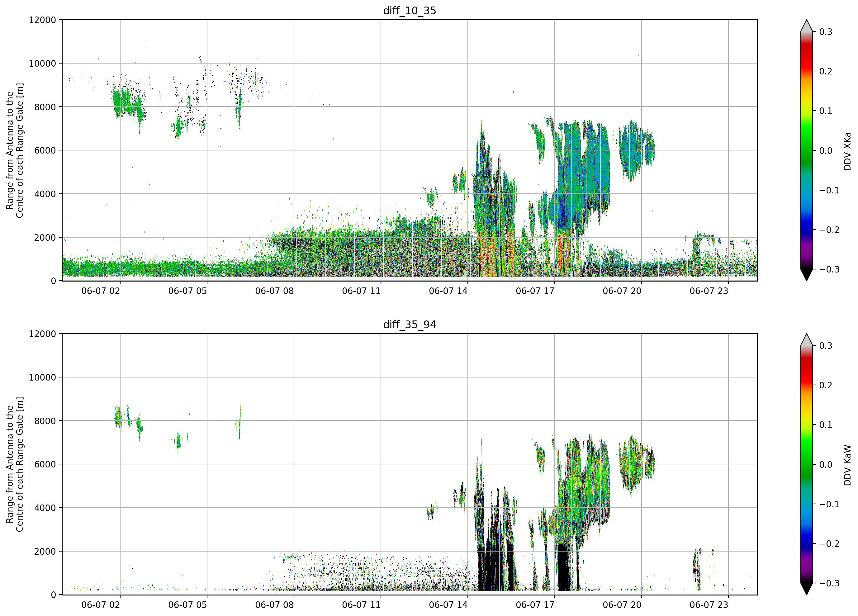
Task: Click the top plot x-tick '06-07 02'
Action: 101,291
